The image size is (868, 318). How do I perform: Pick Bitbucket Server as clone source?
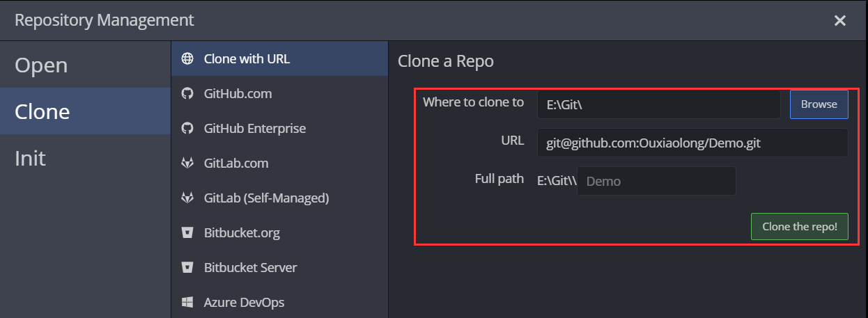279,267
